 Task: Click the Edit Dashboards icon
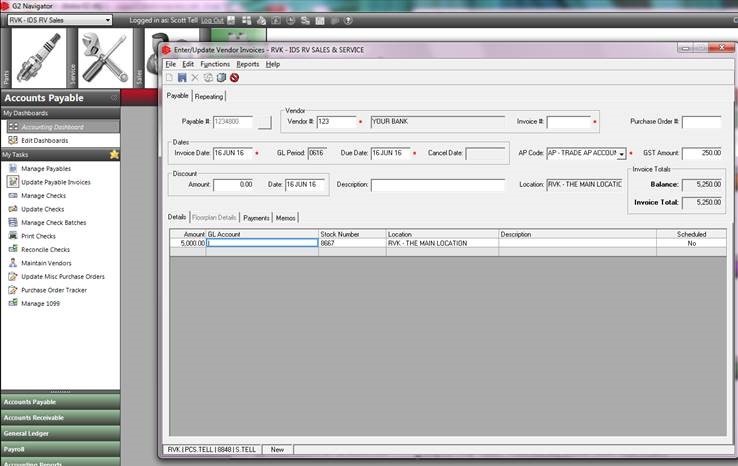[x=13, y=140]
